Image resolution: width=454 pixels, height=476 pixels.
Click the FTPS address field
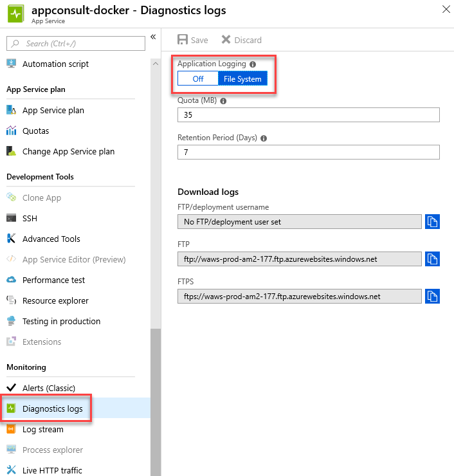click(x=300, y=297)
